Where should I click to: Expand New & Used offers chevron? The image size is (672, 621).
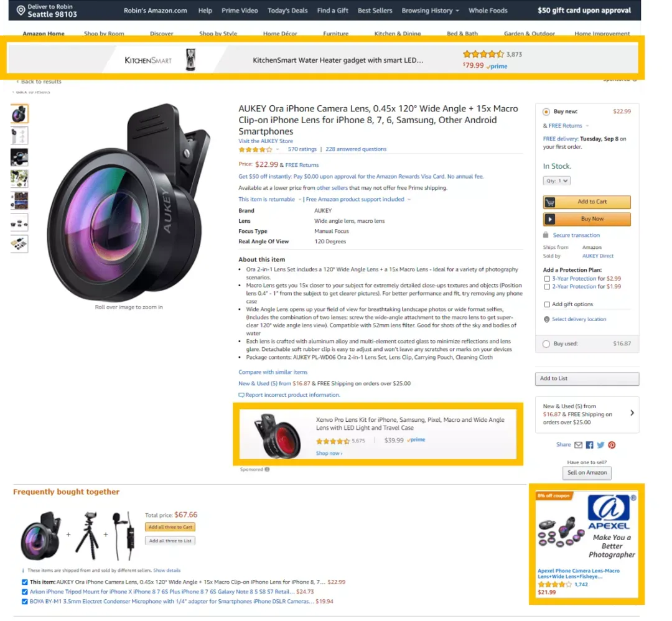click(x=632, y=413)
